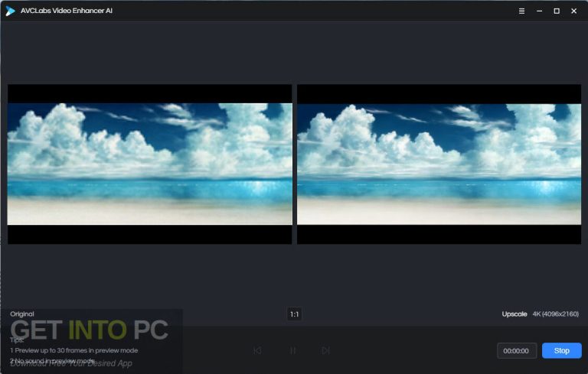The width and height of the screenshot is (588, 374).
Task: Click the 'Preview up to 30 frames' tip
Action: click(74, 350)
